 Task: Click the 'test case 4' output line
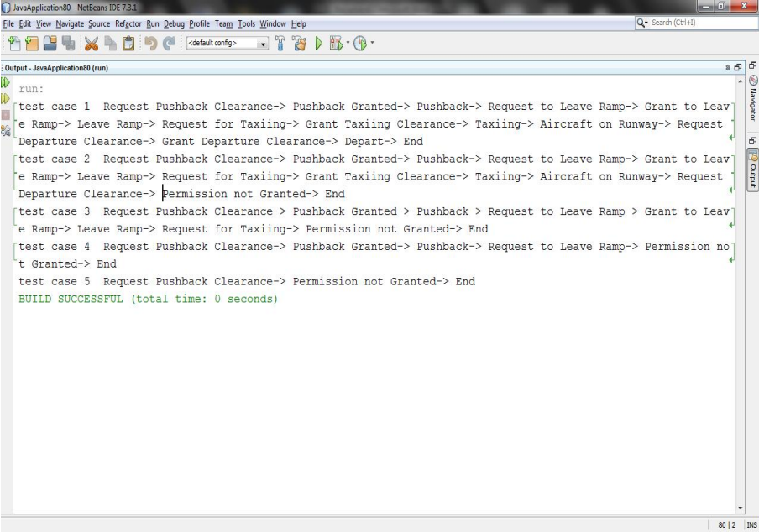pos(374,255)
